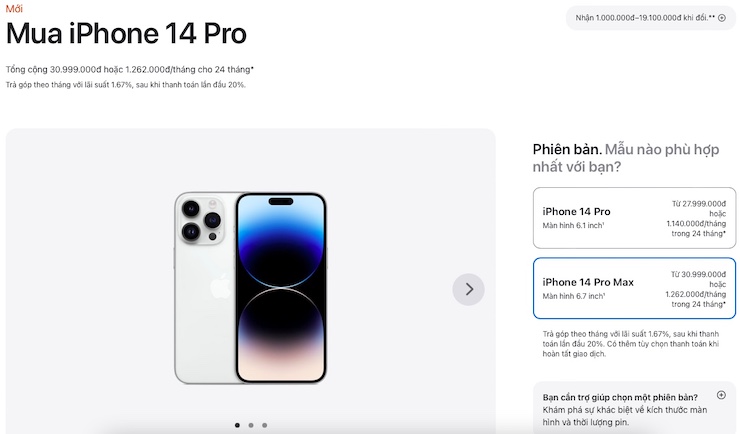
Task: Click the 'Mới' label above the title
Action: (x=14, y=8)
